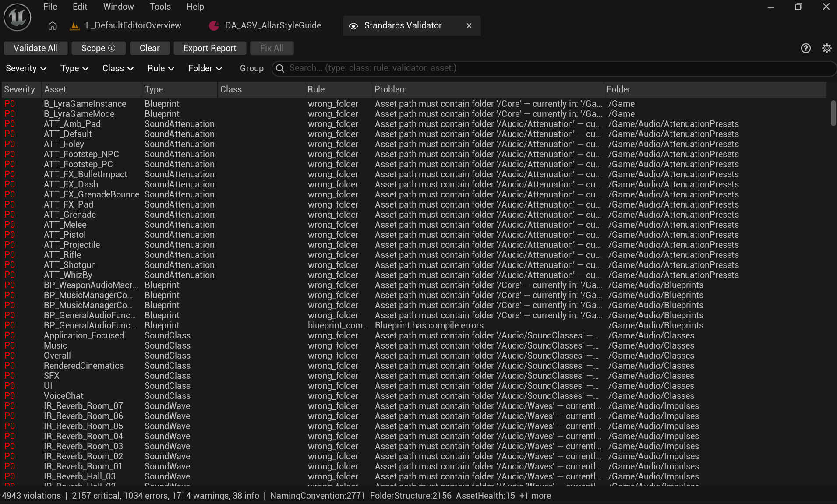The image size is (837, 504).
Task: Select the RenderedCinematics row
Action: [x=414, y=366]
